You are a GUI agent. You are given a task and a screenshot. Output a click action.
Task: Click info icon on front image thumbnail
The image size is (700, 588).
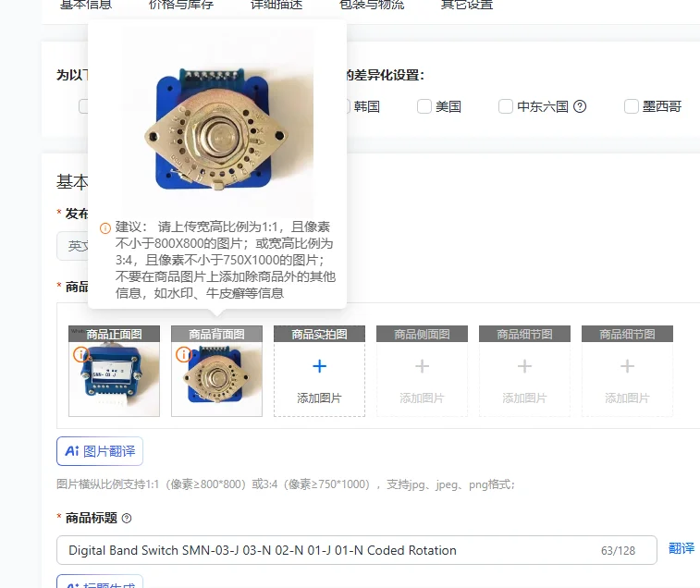pyautogui.click(x=80, y=355)
